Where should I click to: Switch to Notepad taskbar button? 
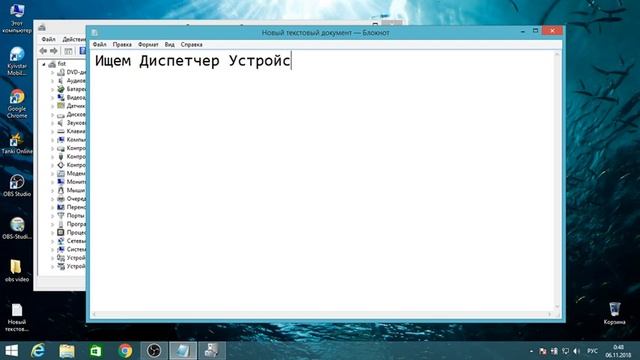click(x=183, y=351)
